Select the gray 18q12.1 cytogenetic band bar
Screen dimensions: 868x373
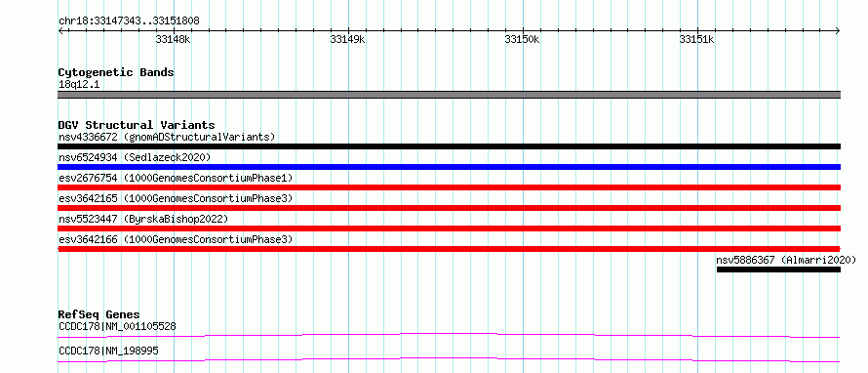click(449, 95)
